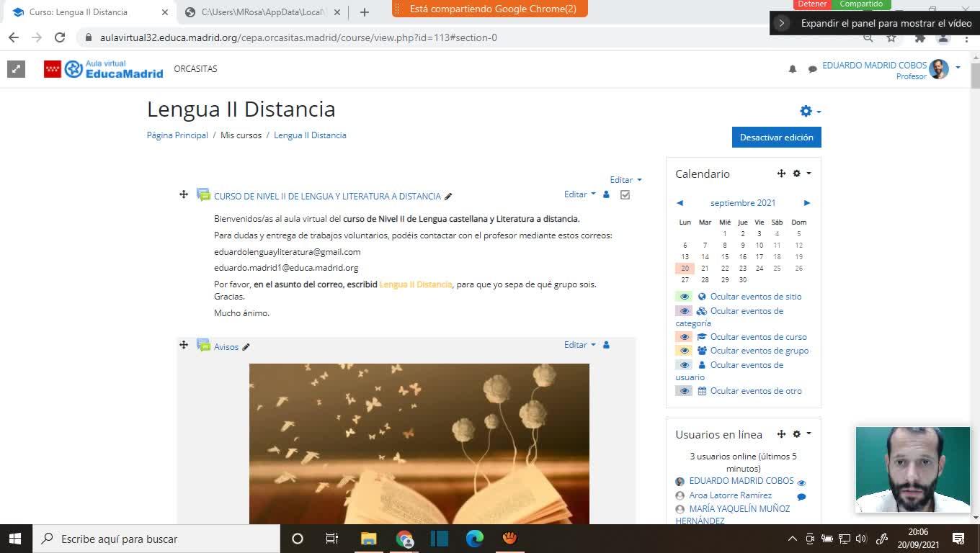This screenshot has width=980, height=553.
Task: Move the CURSO DE NIVEL II forum item
Action: (184, 194)
